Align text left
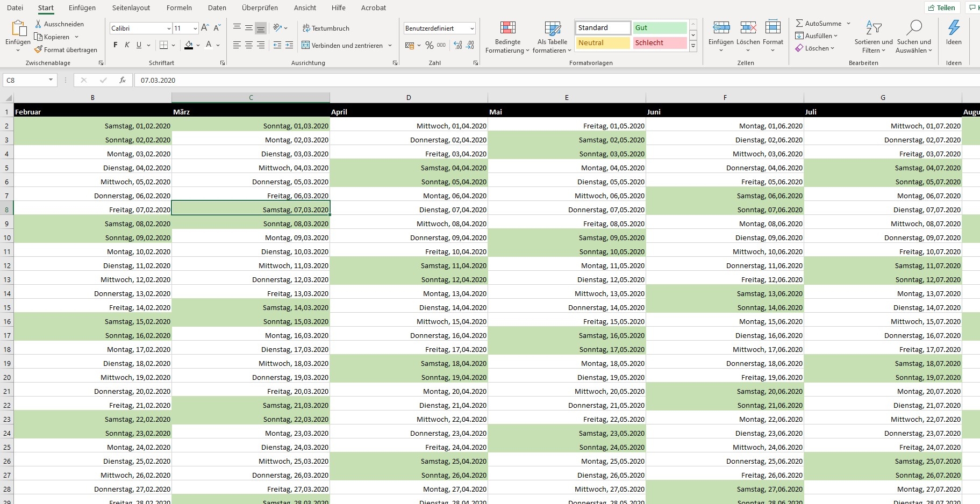This screenshot has height=504, width=980. click(x=237, y=45)
